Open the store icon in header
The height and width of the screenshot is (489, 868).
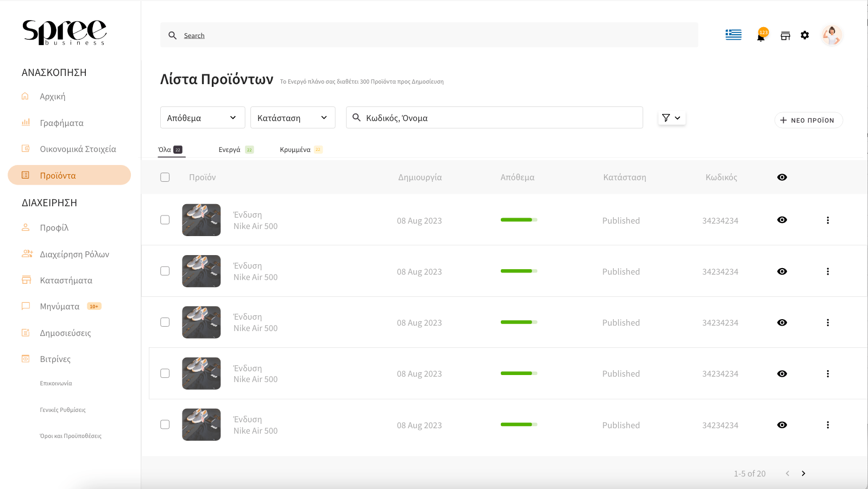click(x=785, y=36)
